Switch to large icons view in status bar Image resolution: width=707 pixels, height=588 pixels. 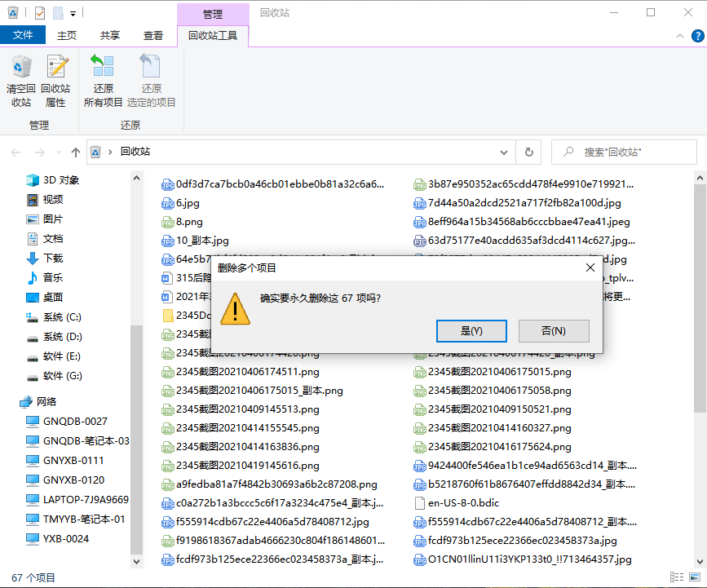[695, 577]
